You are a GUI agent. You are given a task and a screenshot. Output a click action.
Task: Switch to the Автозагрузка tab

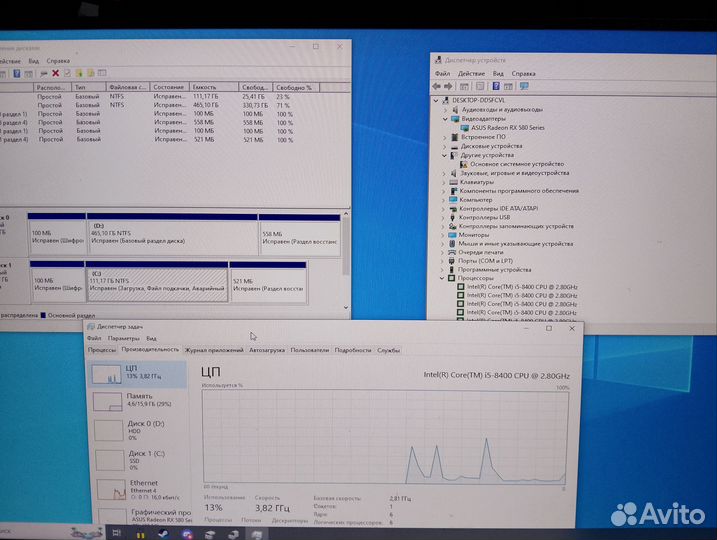(x=267, y=350)
